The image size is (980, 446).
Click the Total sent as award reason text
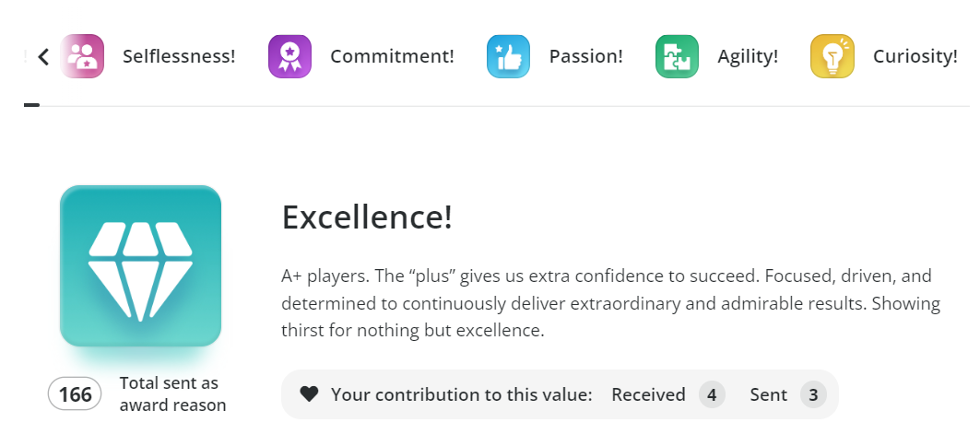point(173,393)
